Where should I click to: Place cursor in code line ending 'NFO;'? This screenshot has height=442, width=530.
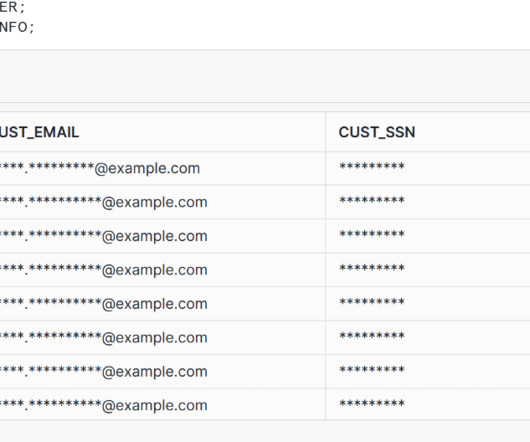pos(17,27)
